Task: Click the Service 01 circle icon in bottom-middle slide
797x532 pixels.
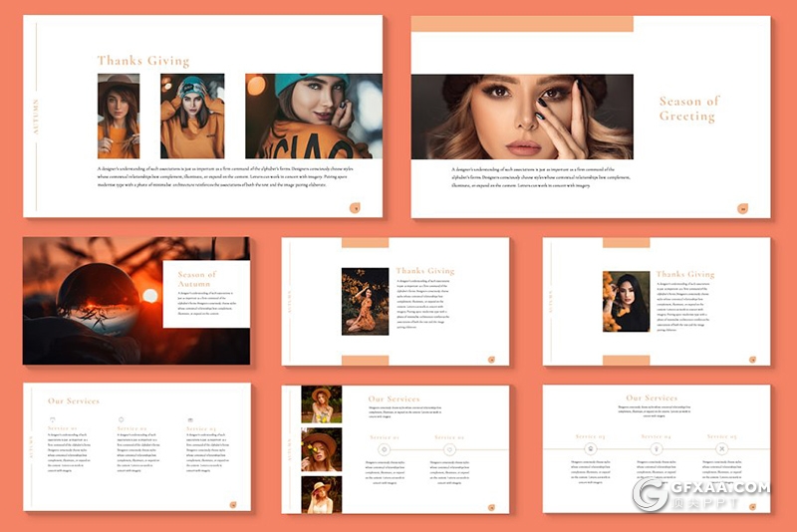Action: point(384,449)
